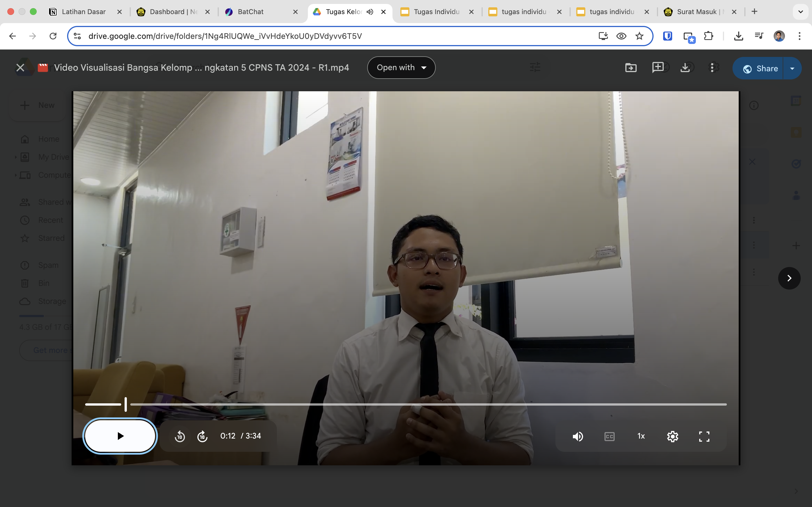
Task: Enter fullscreen video mode
Action: tap(704, 436)
